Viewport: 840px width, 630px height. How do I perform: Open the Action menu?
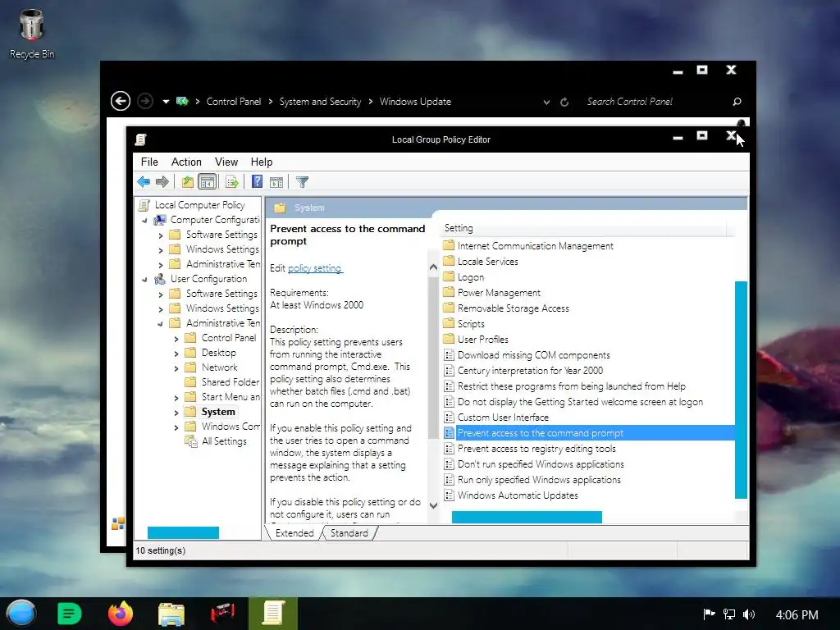tap(186, 162)
